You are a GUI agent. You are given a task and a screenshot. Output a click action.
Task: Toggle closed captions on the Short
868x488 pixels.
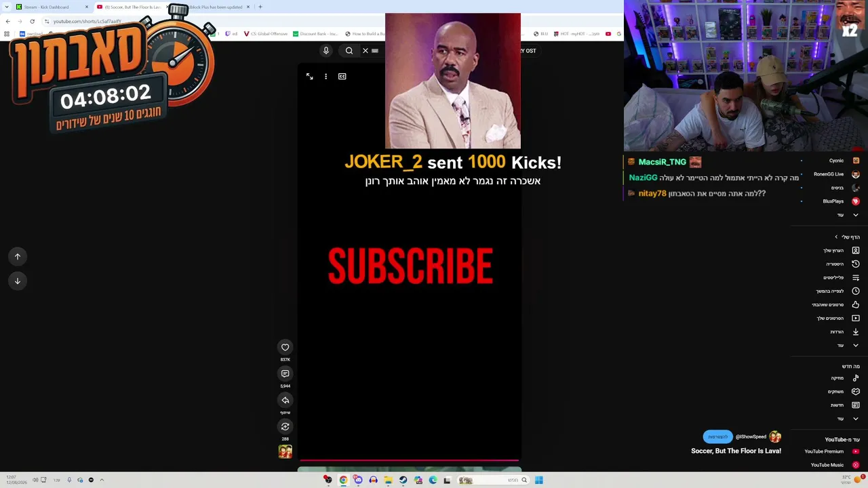coord(342,77)
